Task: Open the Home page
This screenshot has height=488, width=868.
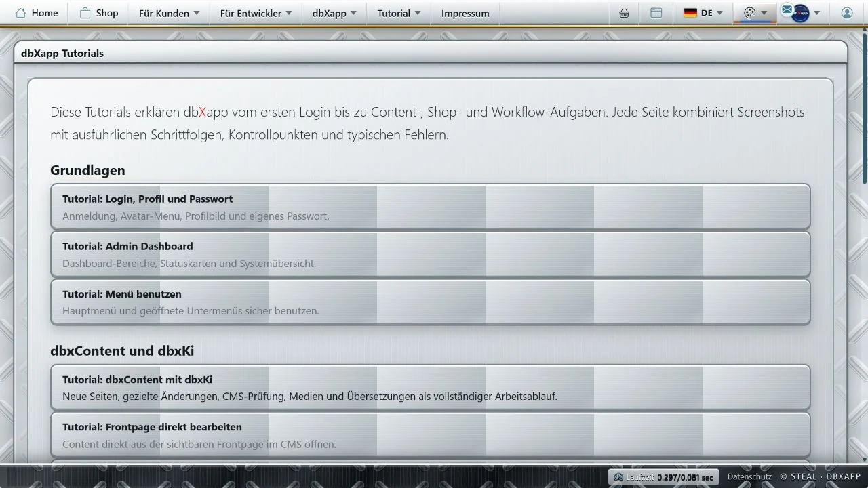Action: click(37, 13)
